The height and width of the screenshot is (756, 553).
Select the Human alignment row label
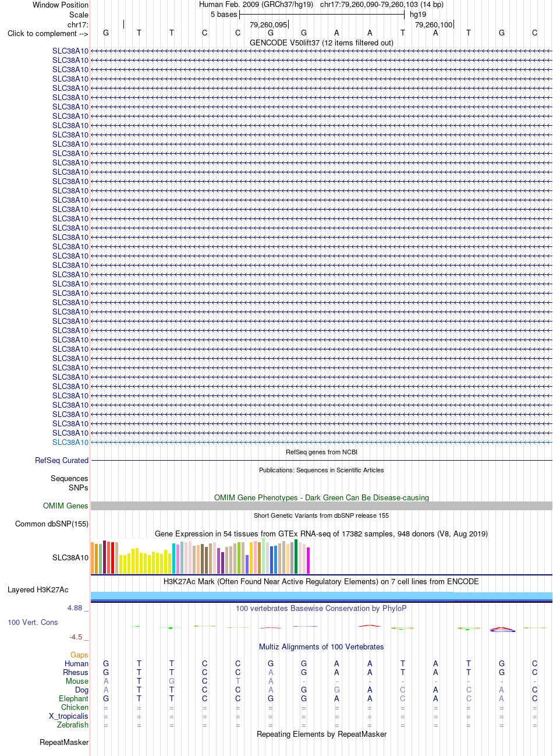click(76, 663)
